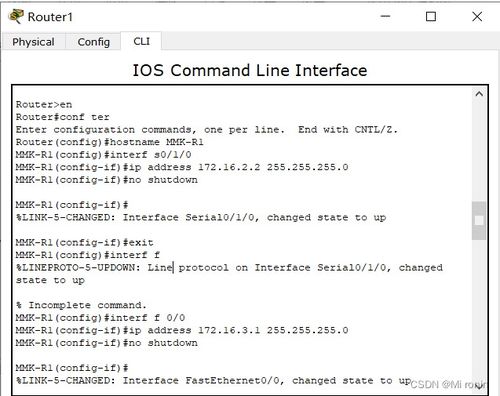
Task: Click the Router1 window icon
Action: click(16, 16)
